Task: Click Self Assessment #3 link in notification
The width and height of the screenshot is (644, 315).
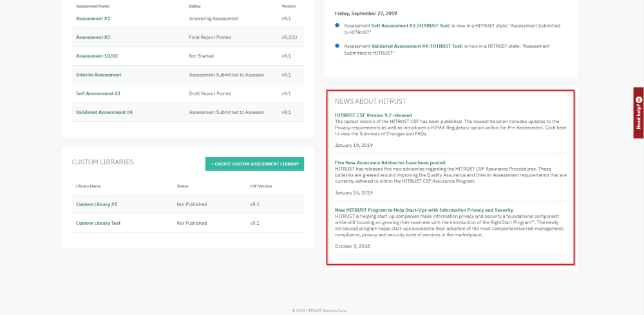Action: coord(393,26)
